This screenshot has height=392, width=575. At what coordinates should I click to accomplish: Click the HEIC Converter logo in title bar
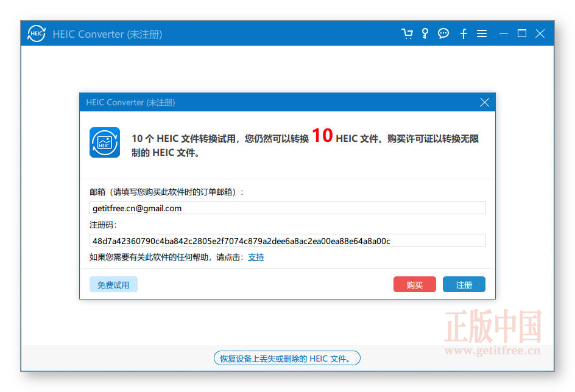pos(37,33)
